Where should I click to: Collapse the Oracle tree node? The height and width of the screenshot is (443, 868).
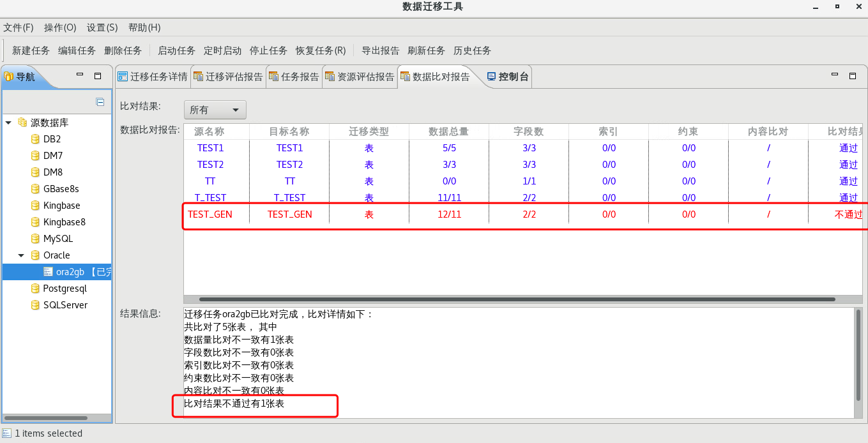point(21,255)
